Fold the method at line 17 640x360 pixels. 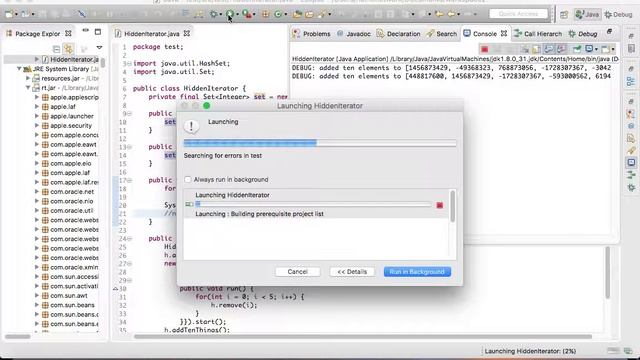(x=129, y=180)
